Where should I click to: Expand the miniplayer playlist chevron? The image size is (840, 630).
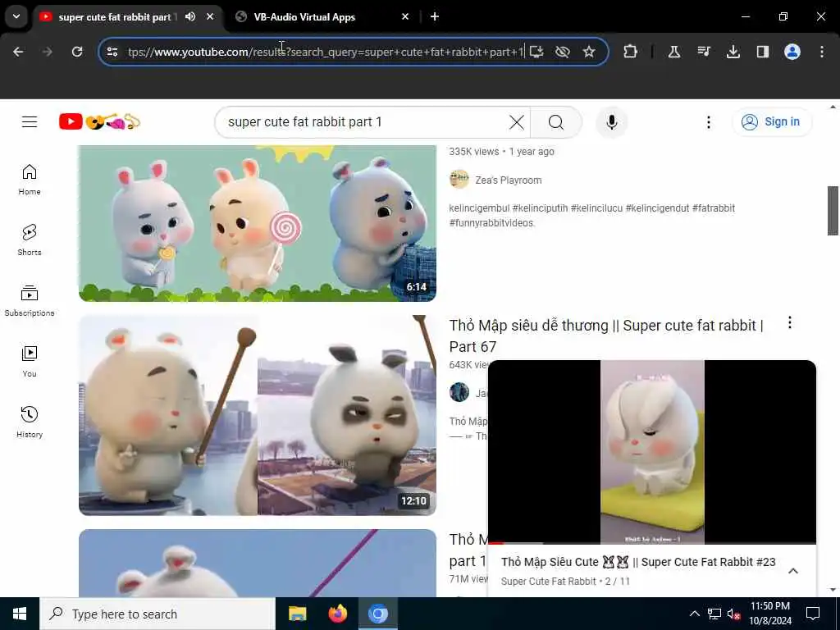(793, 571)
